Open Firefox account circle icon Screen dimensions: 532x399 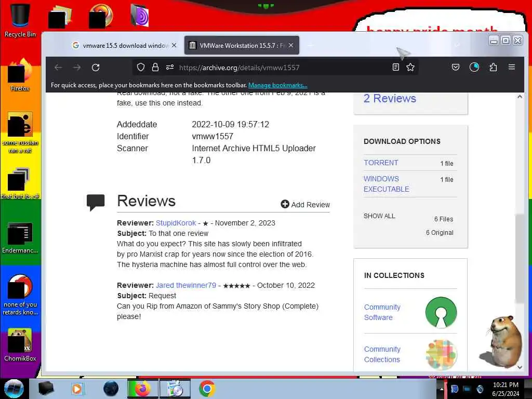(474, 67)
